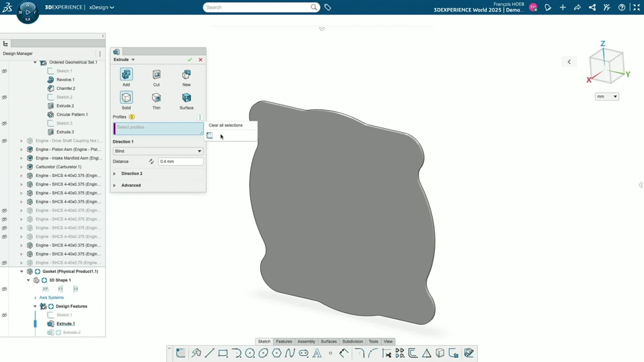Select the sketch Fillet tool
Screen dimensions: 644x362
point(360,353)
